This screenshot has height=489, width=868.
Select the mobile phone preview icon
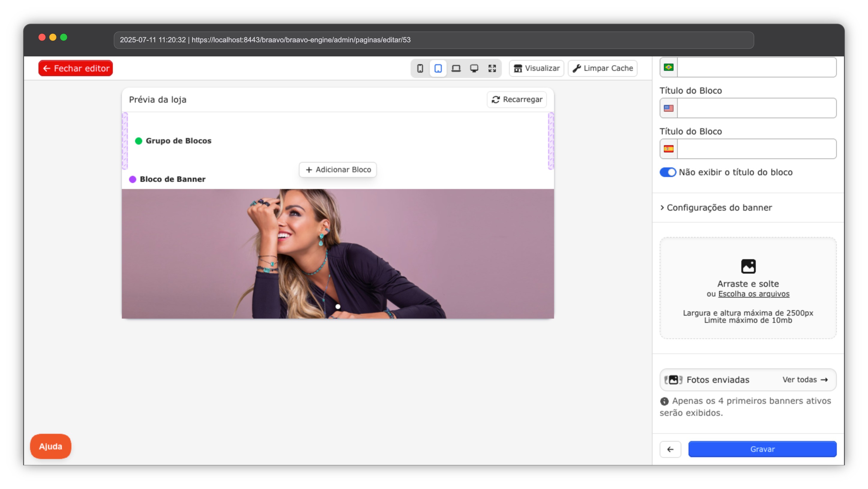(420, 68)
